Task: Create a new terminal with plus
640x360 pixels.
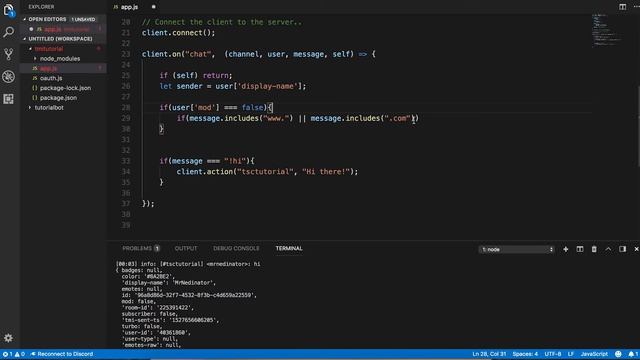Action: click(x=565, y=249)
